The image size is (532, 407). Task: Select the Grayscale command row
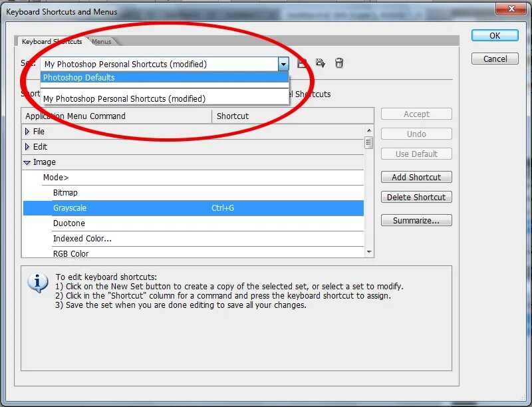tap(194, 208)
